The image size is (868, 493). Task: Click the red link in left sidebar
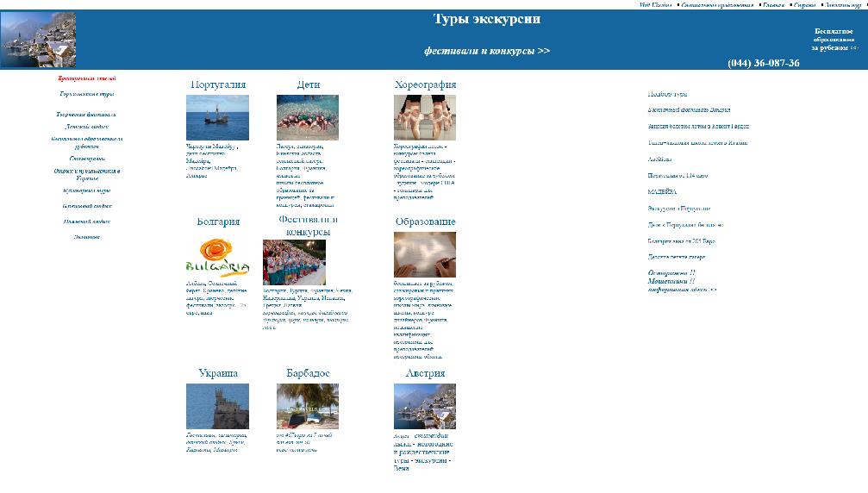click(x=86, y=78)
